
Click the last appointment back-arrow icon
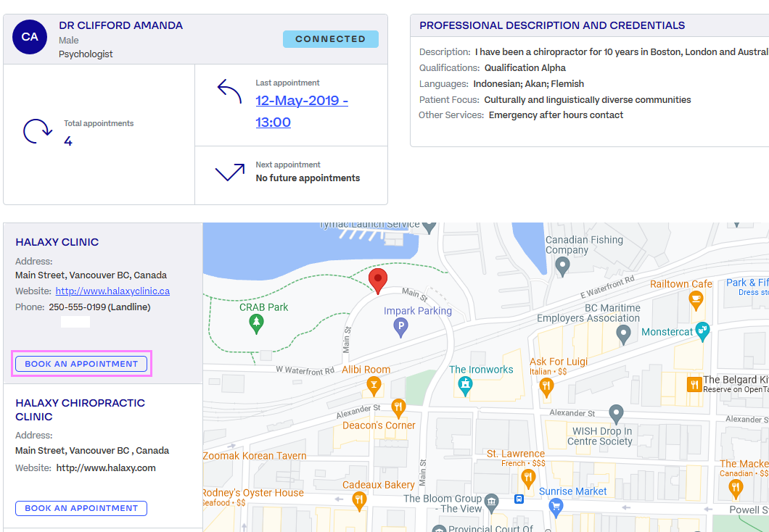(x=229, y=91)
